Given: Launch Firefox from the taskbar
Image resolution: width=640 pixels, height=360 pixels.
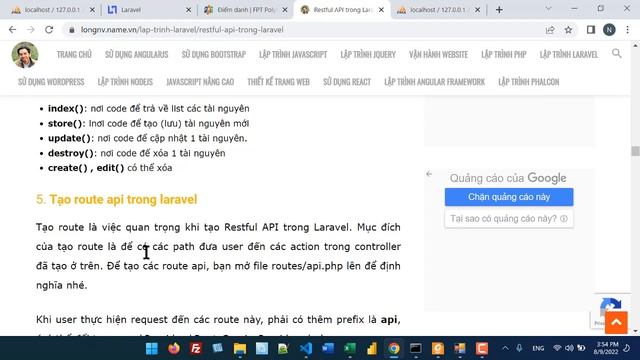Looking at the screenshot, I should click(x=174, y=349).
